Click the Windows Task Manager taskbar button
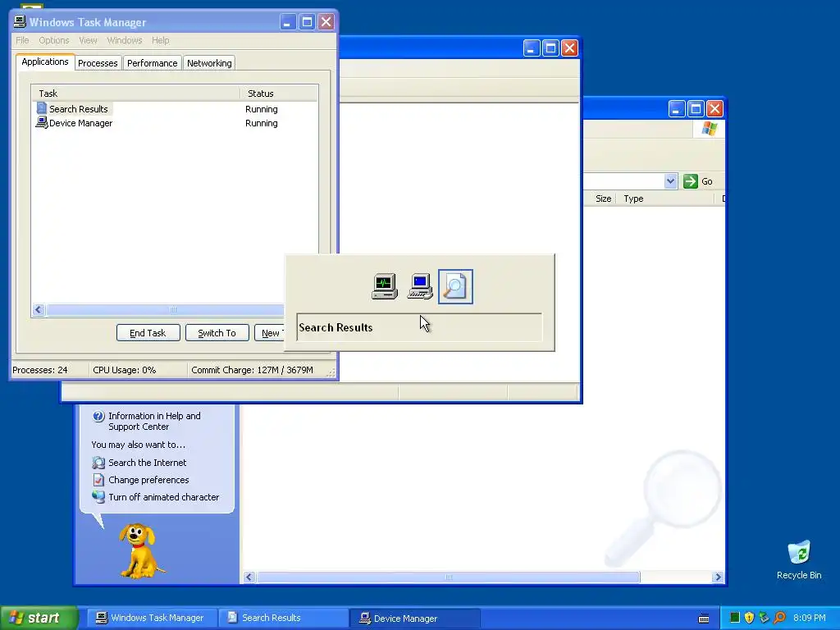The image size is (840, 630). pos(150,618)
